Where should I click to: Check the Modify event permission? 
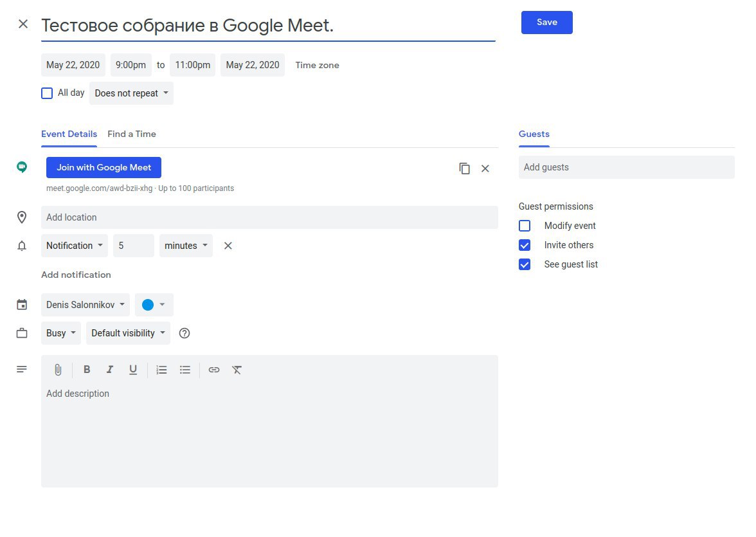click(525, 226)
